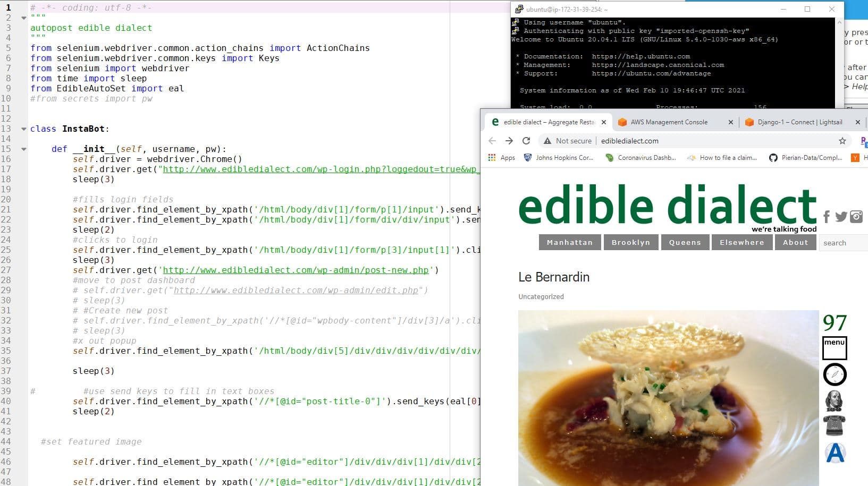Minimize the ubuntu terminal window
The width and height of the screenshot is (868, 486).
coord(783,9)
